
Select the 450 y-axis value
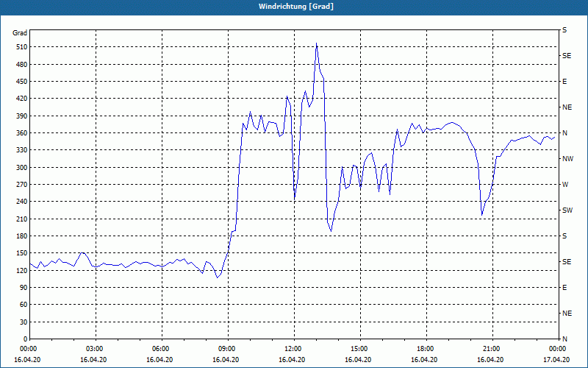point(22,82)
